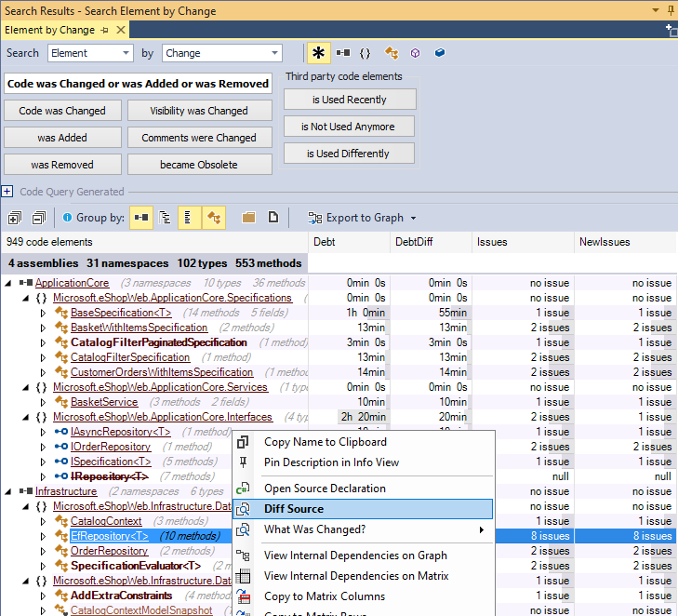Filter search by assemblies icon
Viewport: 678px width, 616px height.
click(343, 53)
